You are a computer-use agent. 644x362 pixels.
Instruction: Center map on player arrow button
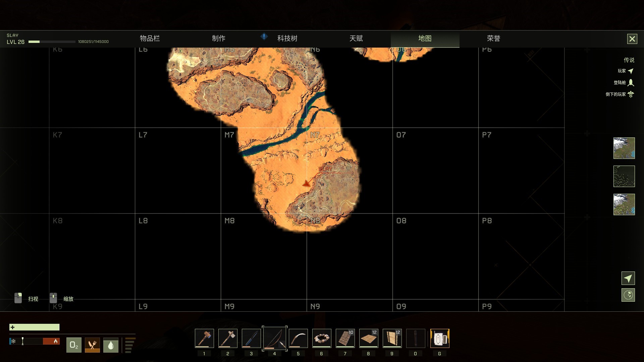pyautogui.click(x=628, y=278)
